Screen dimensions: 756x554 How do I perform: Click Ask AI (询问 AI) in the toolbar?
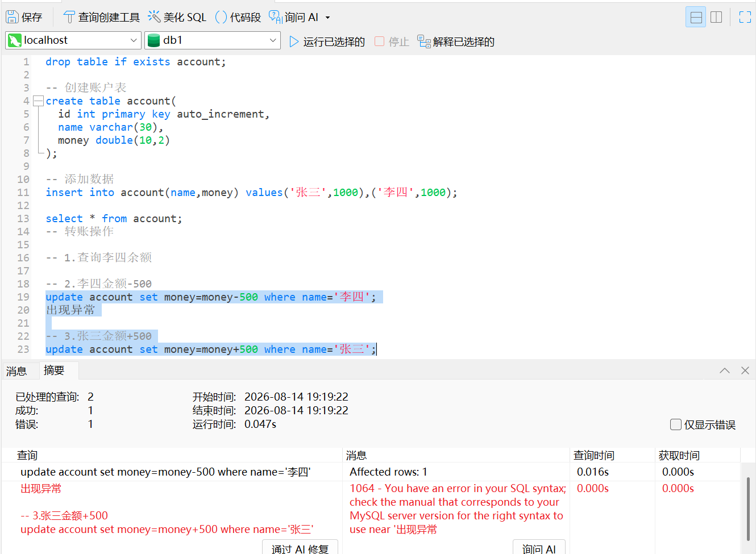point(293,17)
